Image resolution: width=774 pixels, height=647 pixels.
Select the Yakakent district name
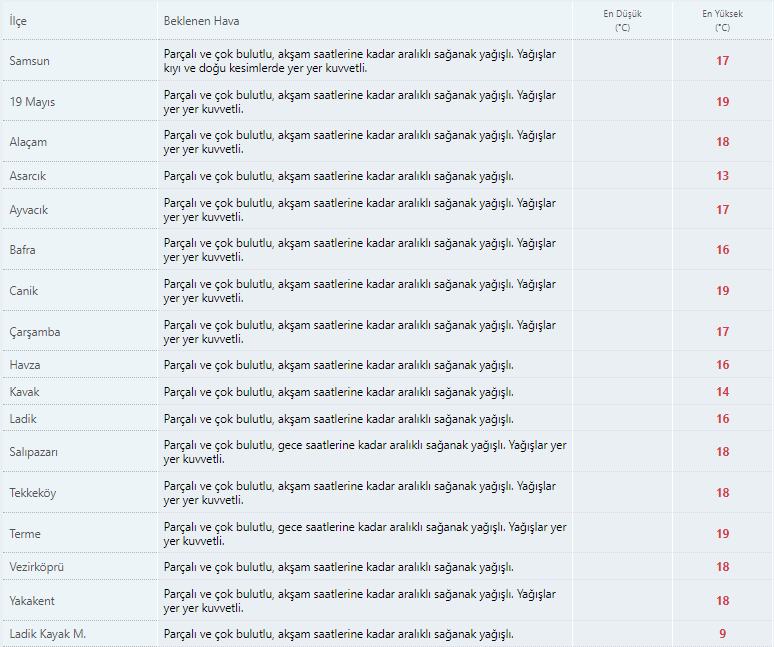[32, 601]
